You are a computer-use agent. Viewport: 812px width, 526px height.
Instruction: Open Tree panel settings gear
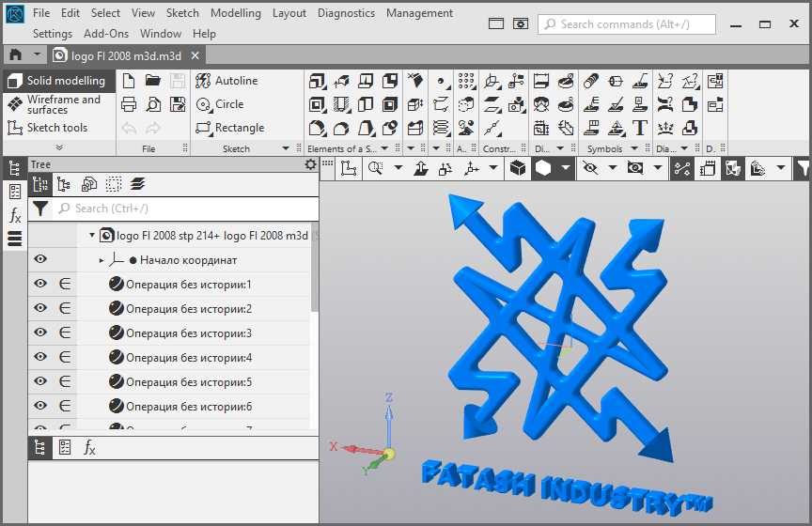(x=311, y=164)
